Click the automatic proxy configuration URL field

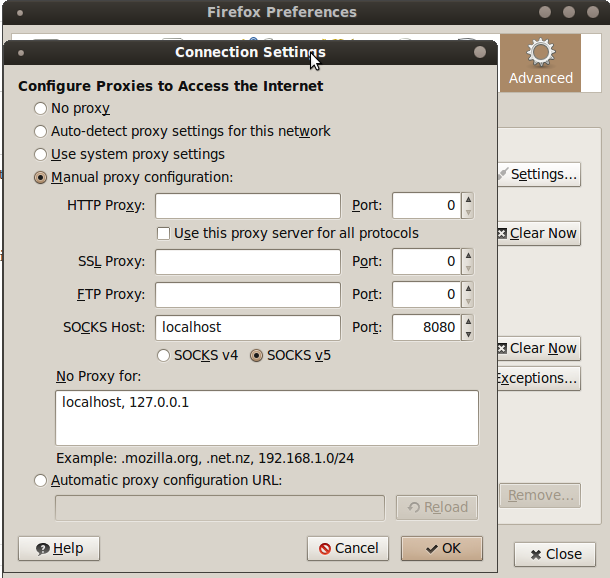[x=220, y=508]
